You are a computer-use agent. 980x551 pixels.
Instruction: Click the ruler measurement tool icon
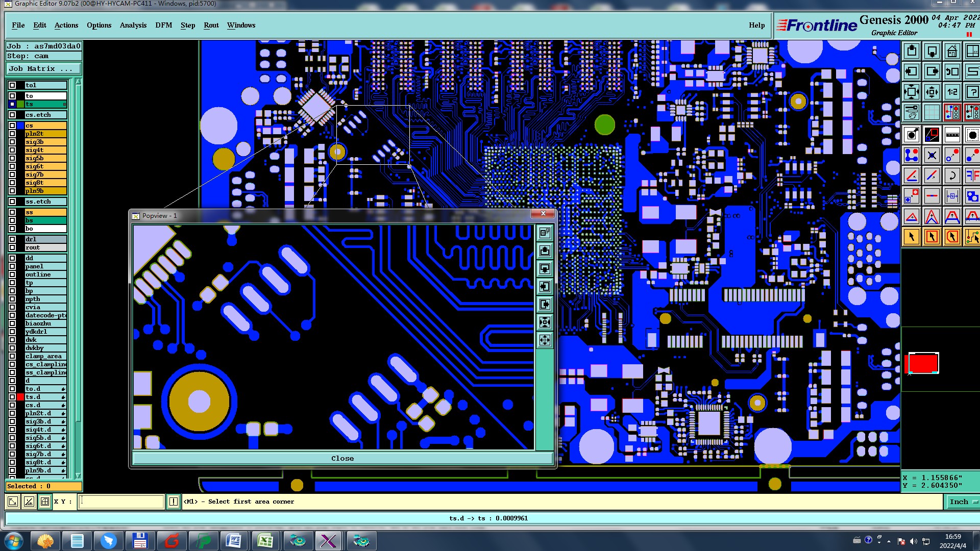952,135
